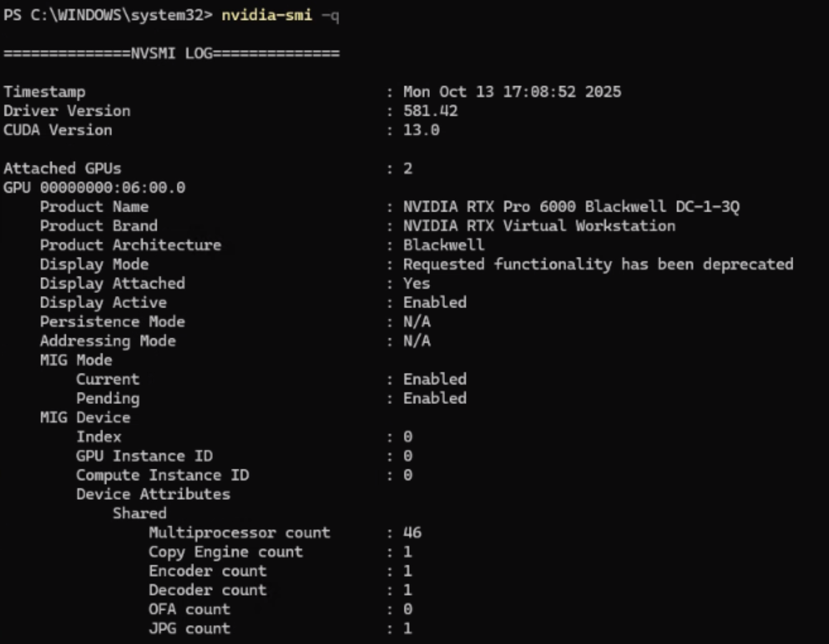This screenshot has width=829, height=644.
Task: Click the NVIDIA RTX Pro 6000 product name
Action: coord(571,207)
